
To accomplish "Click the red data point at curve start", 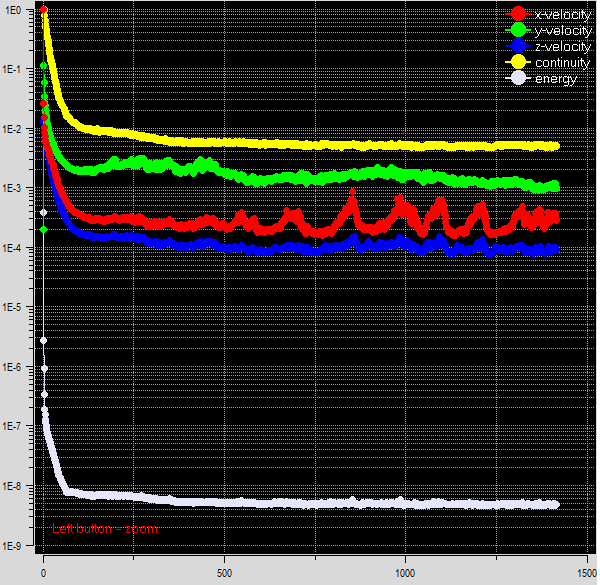I will [x=43, y=10].
